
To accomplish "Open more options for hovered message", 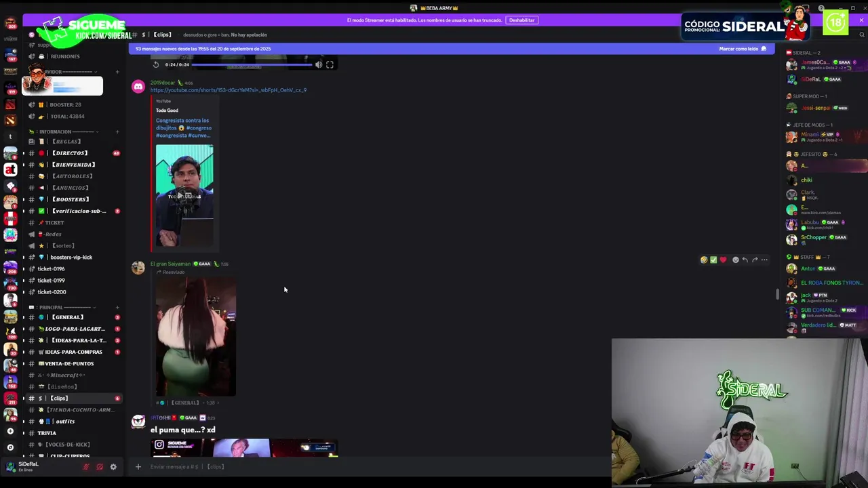I will click(x=764, y=260).
